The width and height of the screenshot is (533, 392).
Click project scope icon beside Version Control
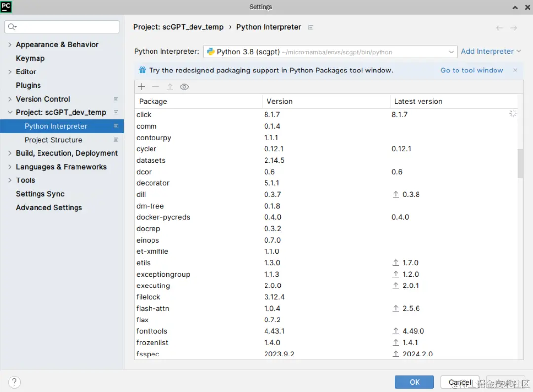pyautogui.click(x=116, y=99)
